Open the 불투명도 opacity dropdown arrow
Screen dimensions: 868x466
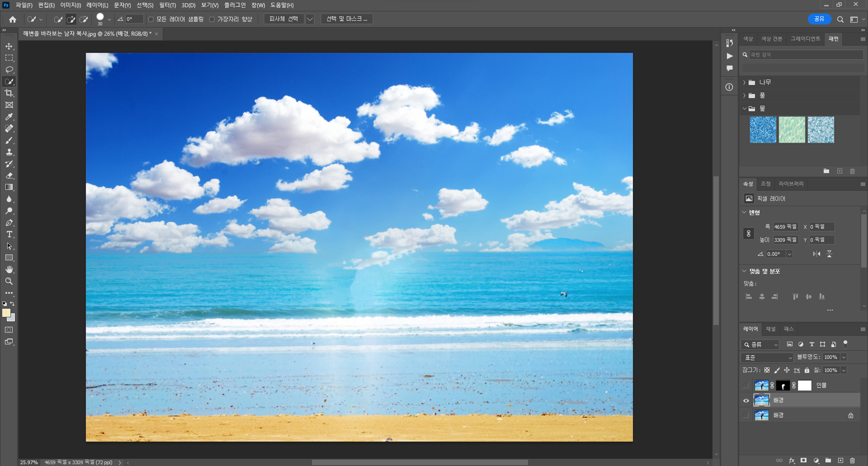(x=844, y=357)
